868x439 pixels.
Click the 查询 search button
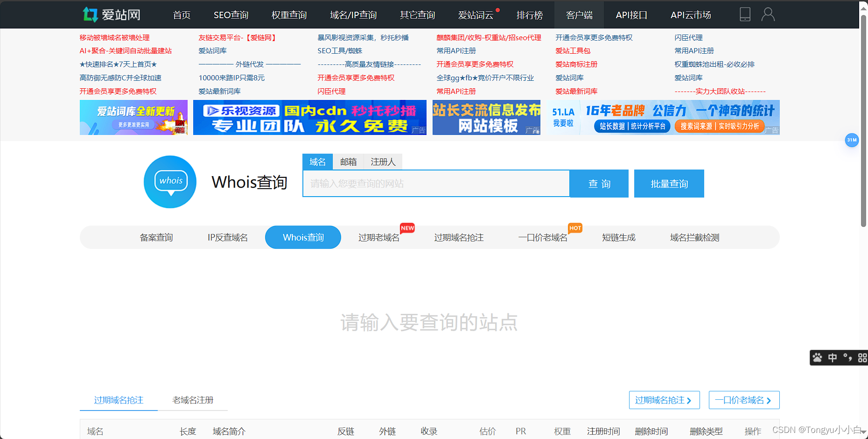coord(599,184)
